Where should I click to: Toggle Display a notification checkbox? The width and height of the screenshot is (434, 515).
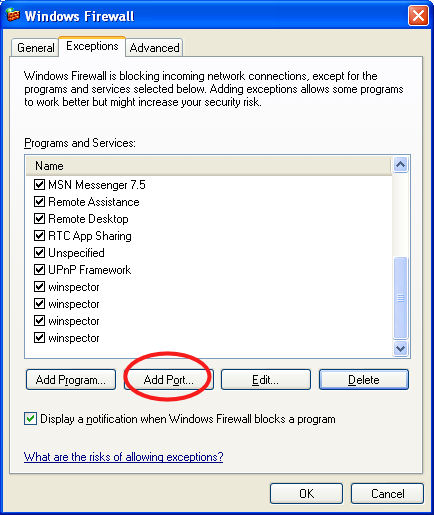tap(30, 419)
